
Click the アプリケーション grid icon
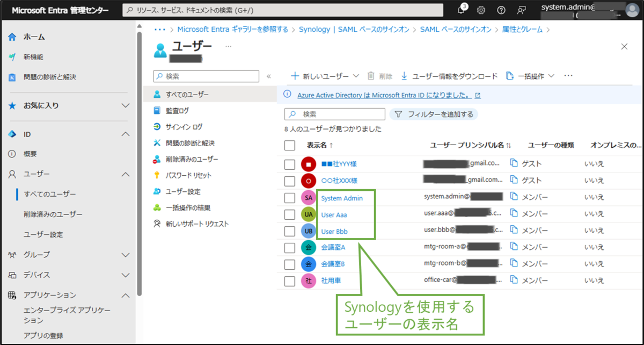[12, 295]
